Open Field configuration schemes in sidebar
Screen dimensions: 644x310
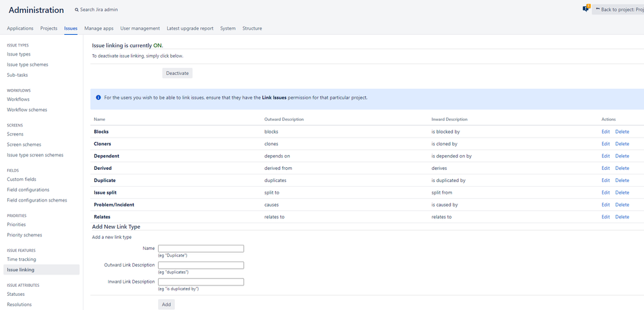coord(37,200)
